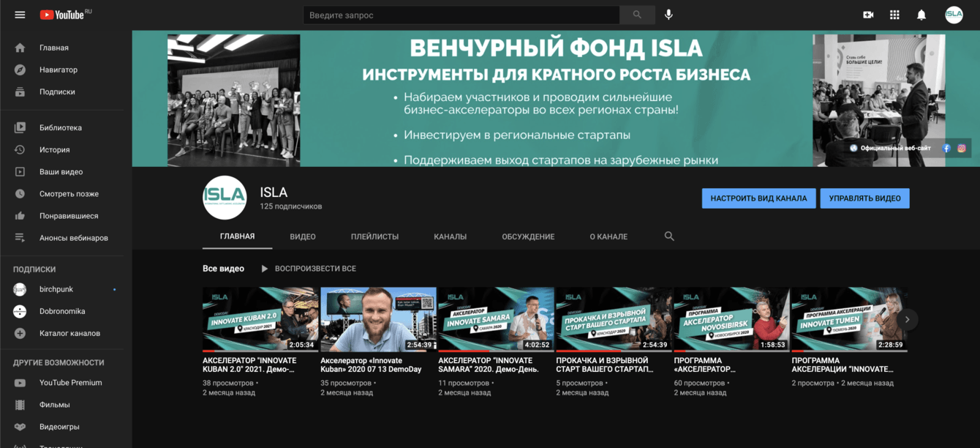Click the ISLA channel avatar
980x448 pixels.
pyautogui.click(x=225, y=198)
